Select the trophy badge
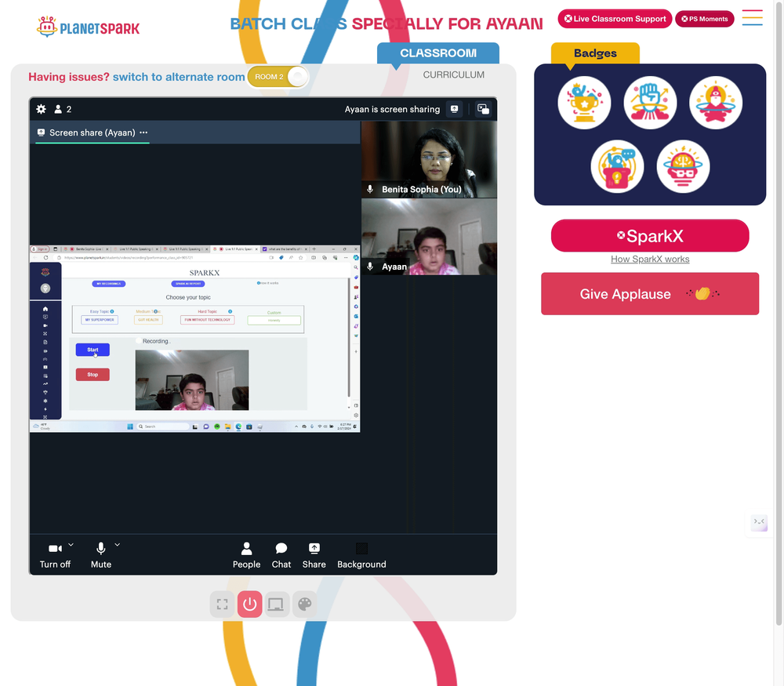The width and height of the screenshot is (784, 686). tap(584, 103)
